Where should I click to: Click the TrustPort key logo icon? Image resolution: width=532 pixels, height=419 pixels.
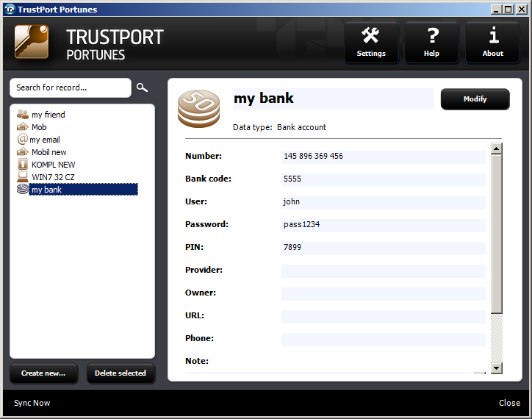click(31, 42)
